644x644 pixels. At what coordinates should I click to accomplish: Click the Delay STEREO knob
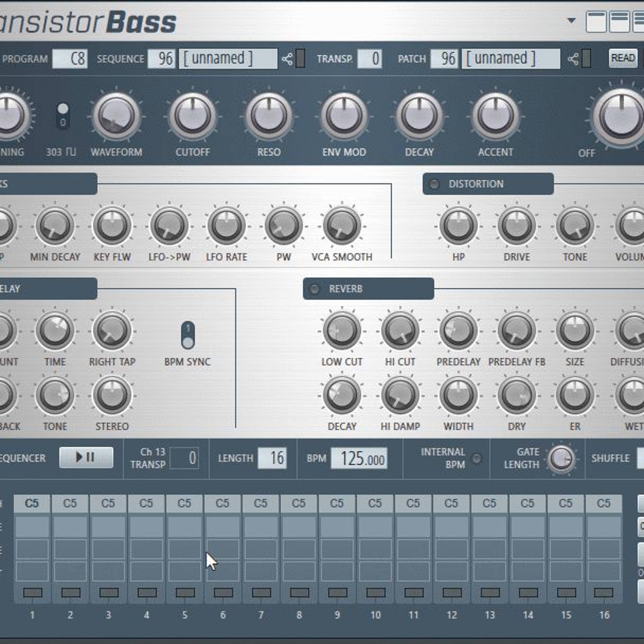pyautogui.click(x=112, y=395)
